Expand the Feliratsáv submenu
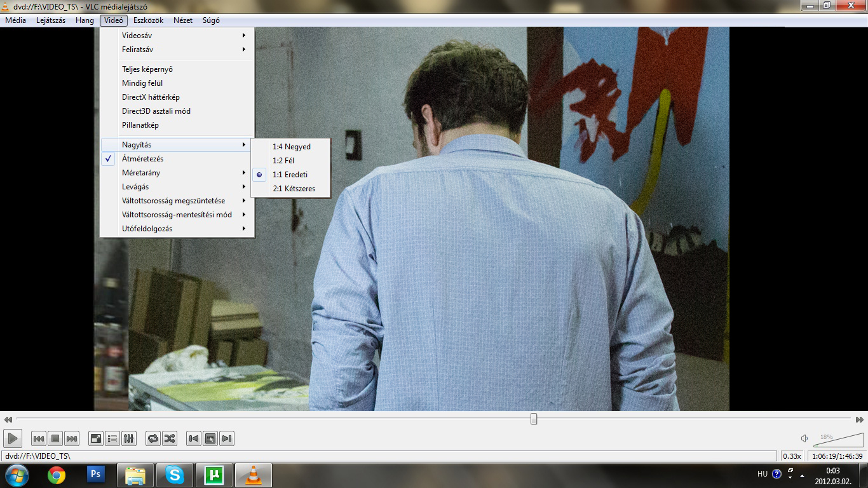The width and height of the screenshot is (868, 488). tap(177, 50)
